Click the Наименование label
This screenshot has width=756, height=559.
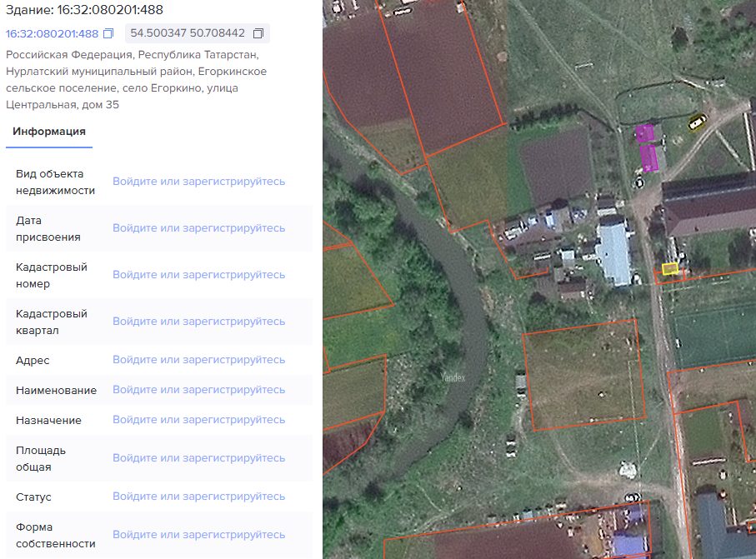click(x=57, y=391)
